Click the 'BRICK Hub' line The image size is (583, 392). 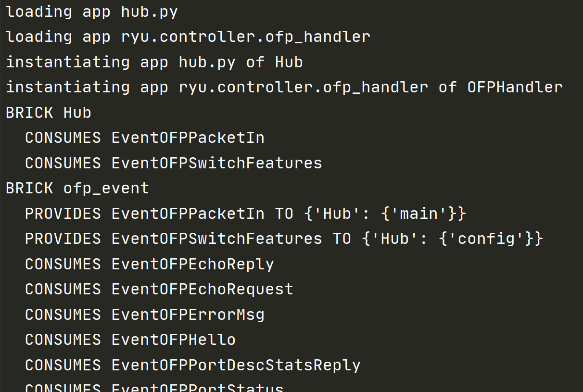[49, 113]
